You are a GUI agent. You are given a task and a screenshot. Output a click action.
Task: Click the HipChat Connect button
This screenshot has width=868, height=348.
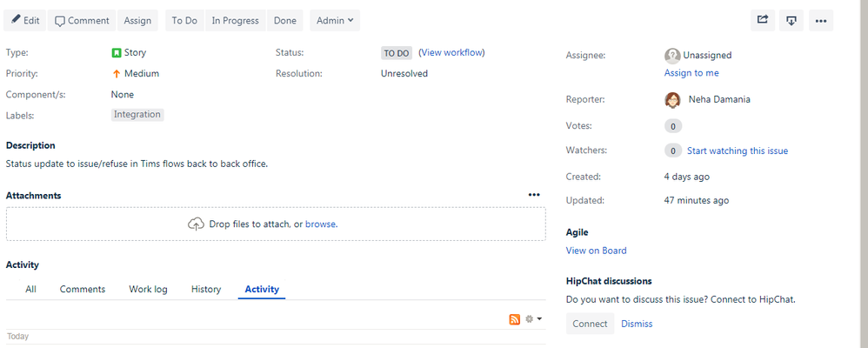point(590,324)
